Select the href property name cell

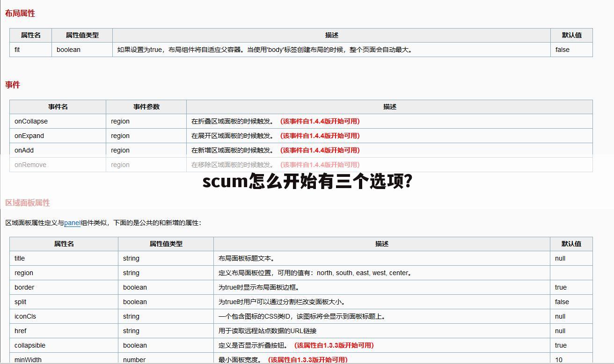pyautogui.click(x=64, y=331)
